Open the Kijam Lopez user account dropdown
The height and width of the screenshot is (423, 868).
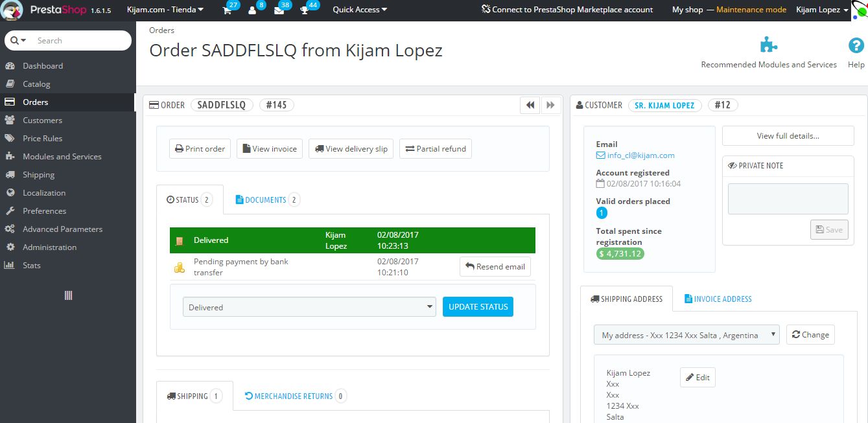pyautogui.click(x=822, y=10)
